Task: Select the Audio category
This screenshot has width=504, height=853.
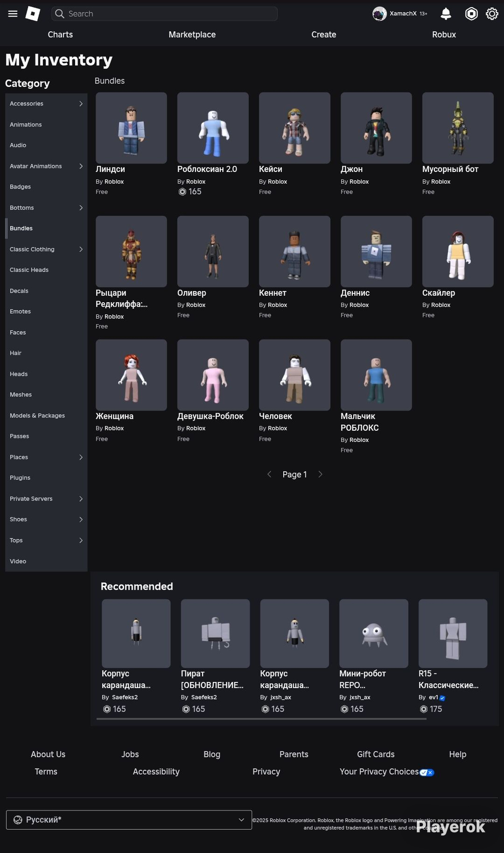Action: click(x=46, y=145)
